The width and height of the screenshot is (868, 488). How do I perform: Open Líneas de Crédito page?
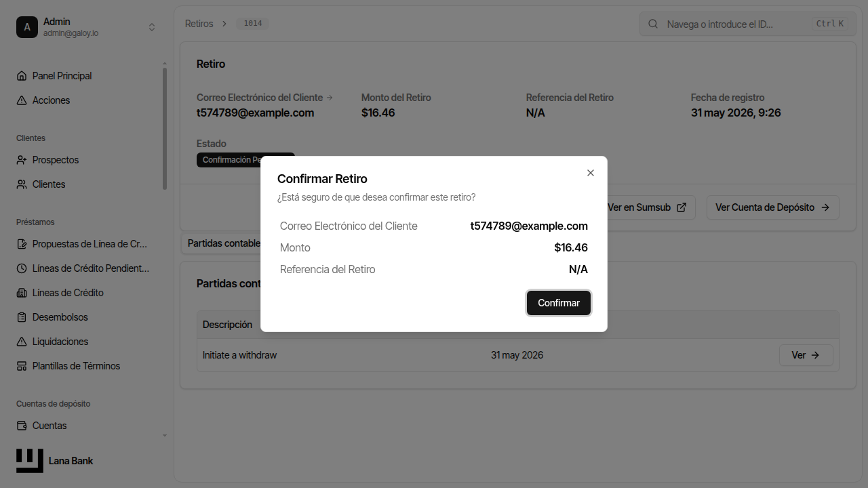pos(68,293)
